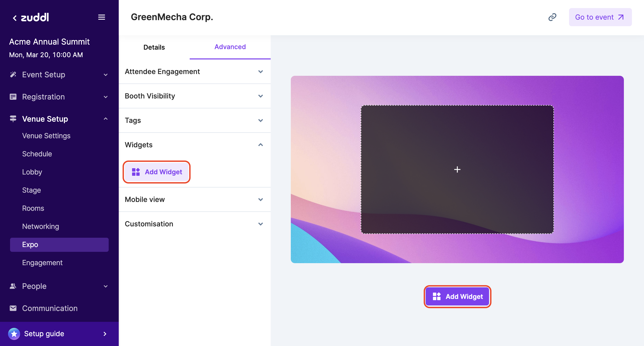Expand the Attendee Engagement section
This screenshot has width=644, height=346.
(x=261, y=72)
